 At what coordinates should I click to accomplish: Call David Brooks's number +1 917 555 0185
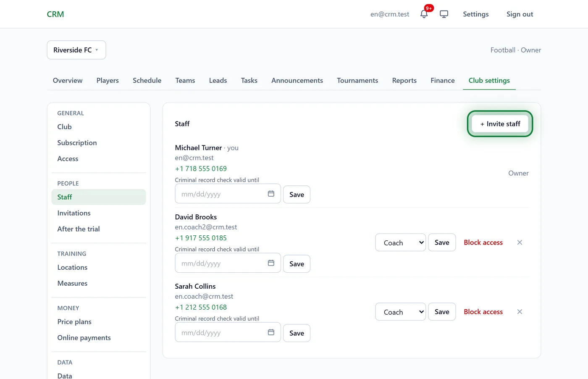(201, 238)
